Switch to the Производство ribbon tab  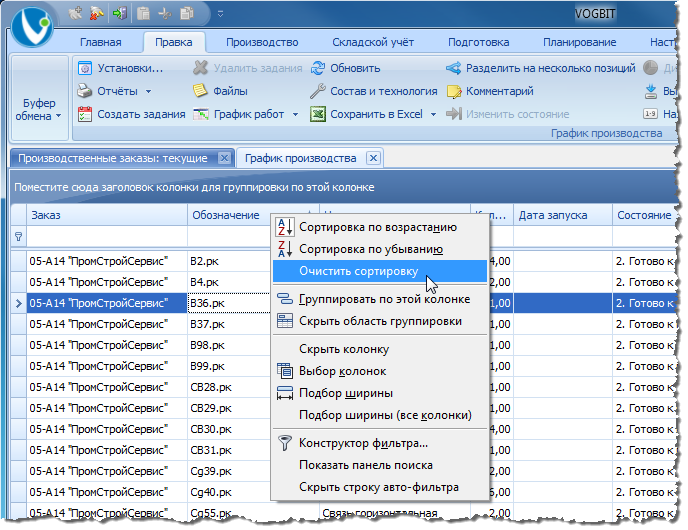(x=262, y=42)
